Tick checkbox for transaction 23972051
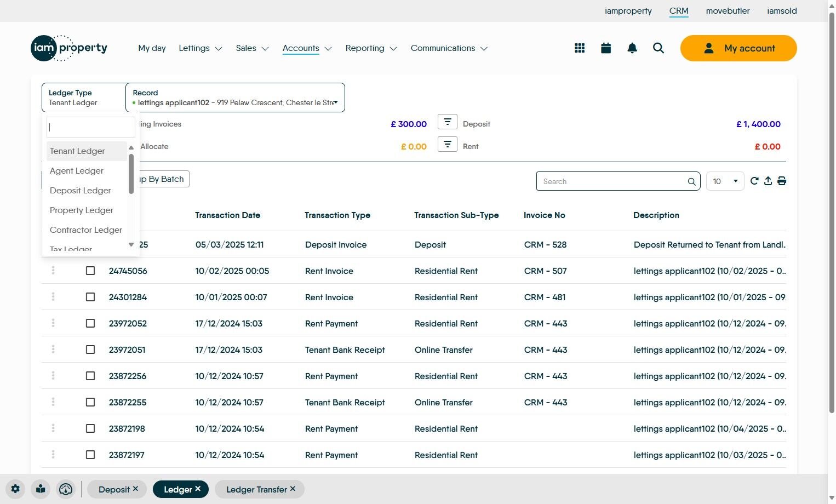This screenshot has width=836, height=504. (x=90, y=350)
